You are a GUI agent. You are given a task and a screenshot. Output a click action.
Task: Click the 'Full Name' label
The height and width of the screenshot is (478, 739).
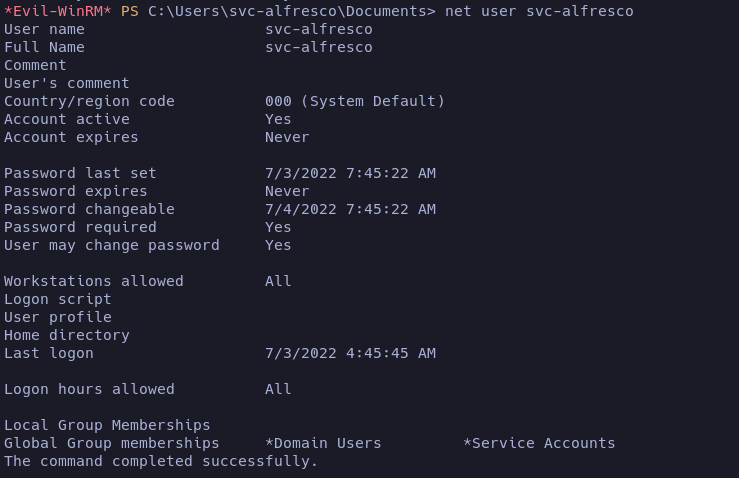44,47
